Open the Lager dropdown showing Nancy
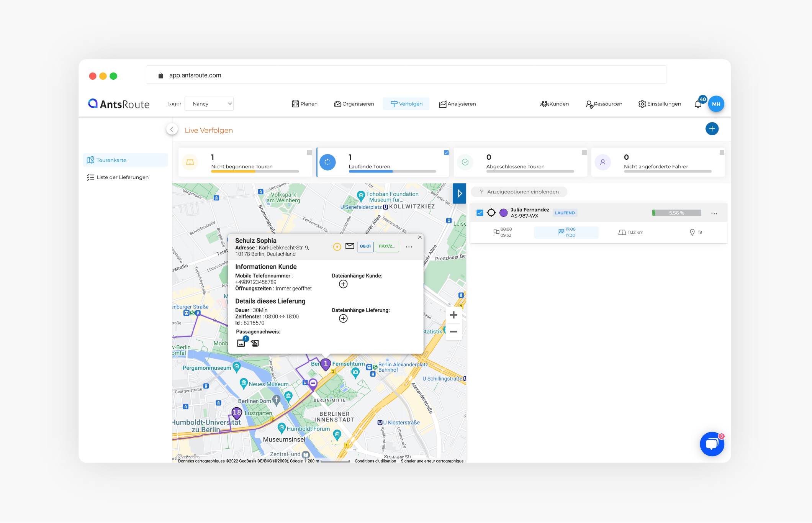 209,104
